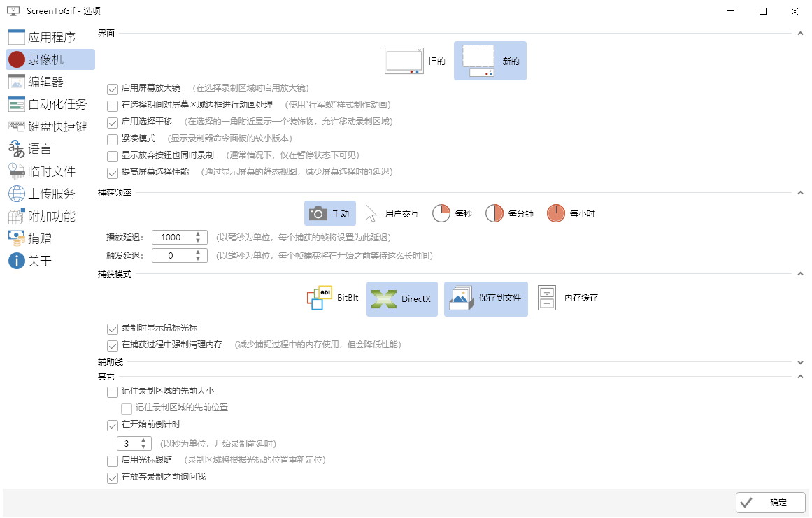This screenshot has width=812, height=518.
Task: Choose the 旧的 interface layout icon
Action: point(404,61)
